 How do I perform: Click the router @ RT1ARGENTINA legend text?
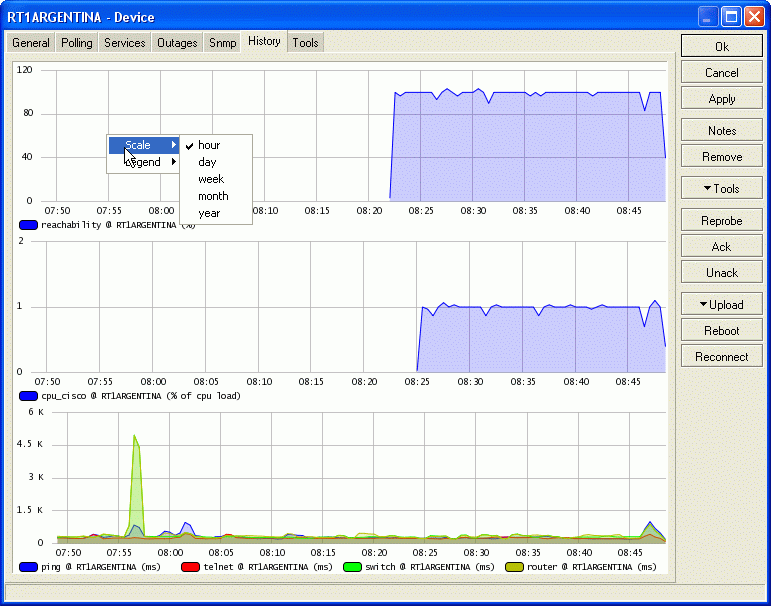pyautogui.click(x=592, y=567)
